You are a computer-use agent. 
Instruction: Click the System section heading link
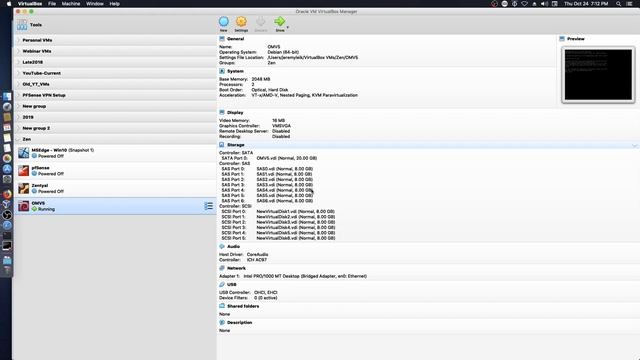(x=236, y=71)
